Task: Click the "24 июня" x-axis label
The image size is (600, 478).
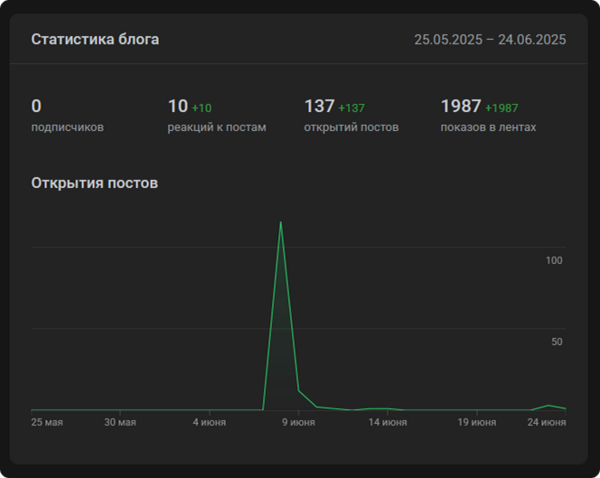Action: (x=547, y=423)
